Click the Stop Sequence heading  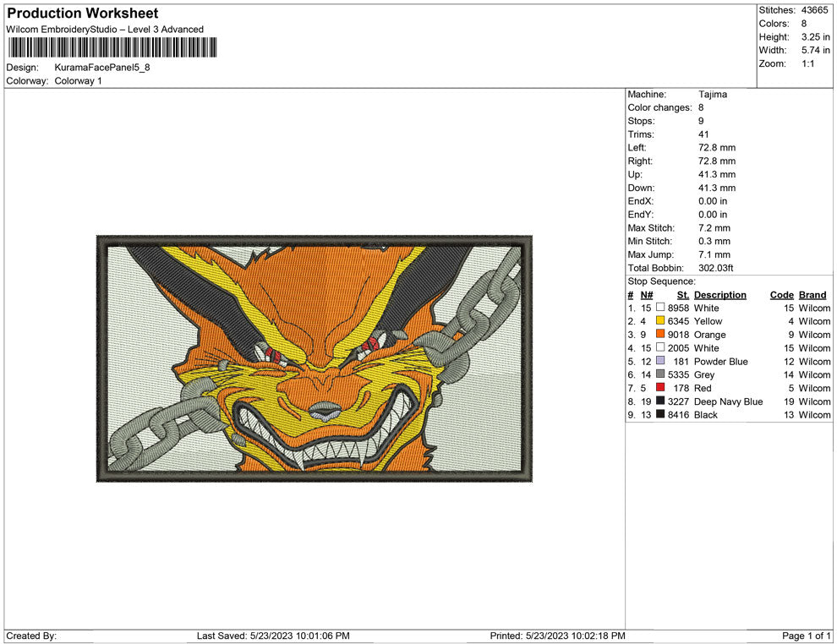click(x=662, y=281)
